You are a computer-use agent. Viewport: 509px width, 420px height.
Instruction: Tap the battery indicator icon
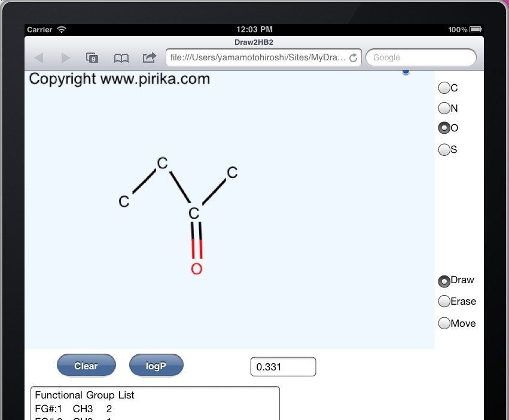tap(476, 29)
